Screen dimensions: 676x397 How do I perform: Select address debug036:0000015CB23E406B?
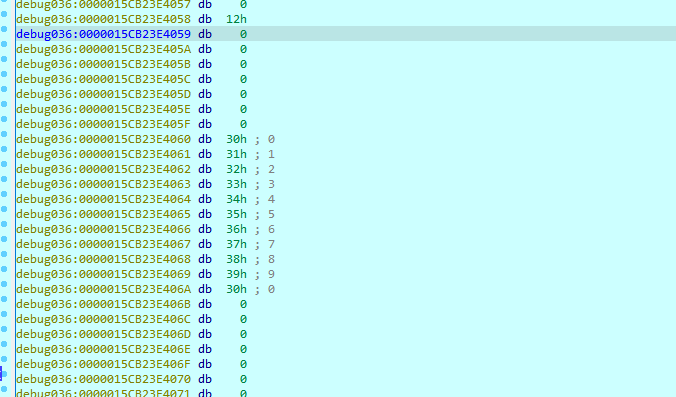click(x=103, y=304)
